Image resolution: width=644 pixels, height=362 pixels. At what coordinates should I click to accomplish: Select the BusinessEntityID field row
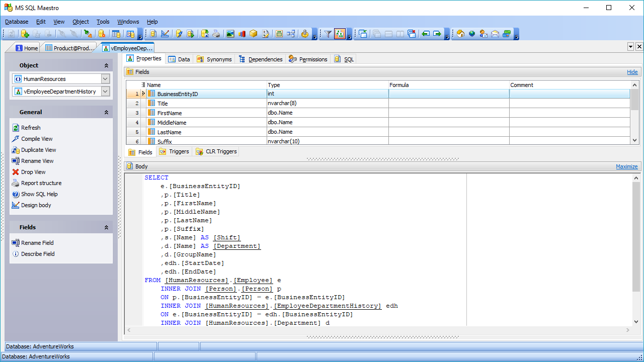pyautogui.click(x=177, y=94)
